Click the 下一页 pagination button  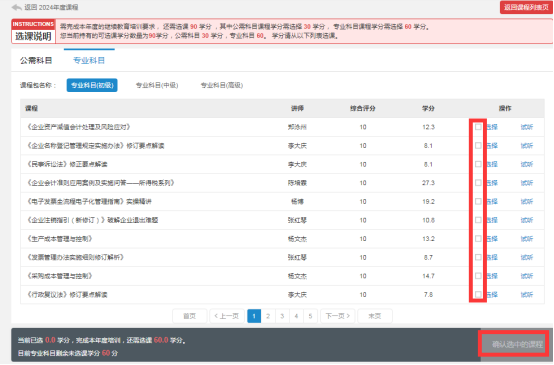338,316
